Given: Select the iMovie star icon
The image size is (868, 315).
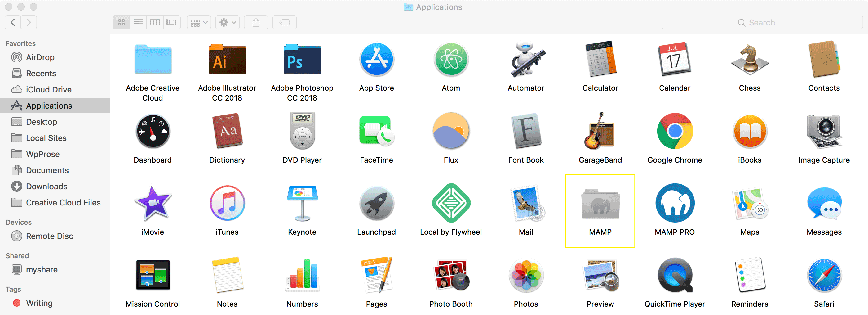Looking at the screenshot, I should coord(153,203).
